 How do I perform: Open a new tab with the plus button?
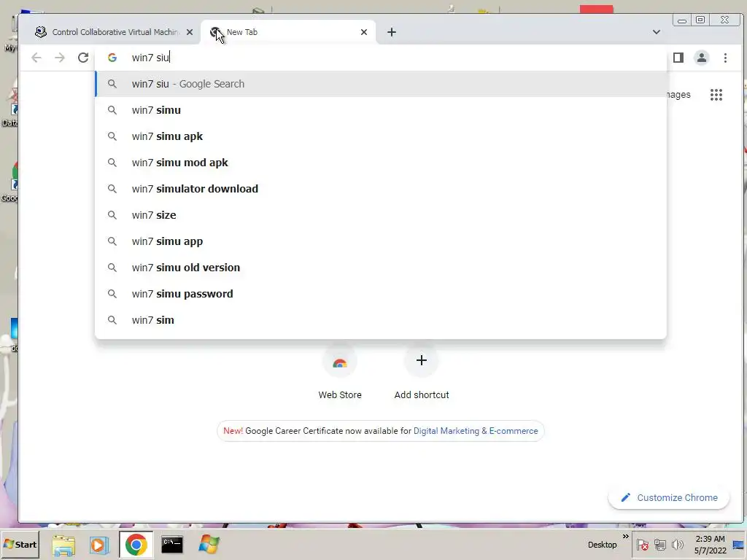coord(392,32)
